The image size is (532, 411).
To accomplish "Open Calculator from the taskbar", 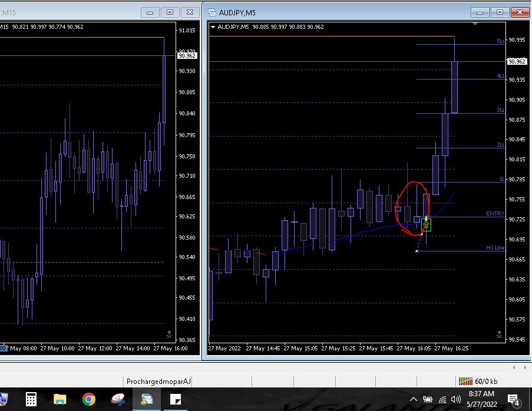I will point(31,399).
